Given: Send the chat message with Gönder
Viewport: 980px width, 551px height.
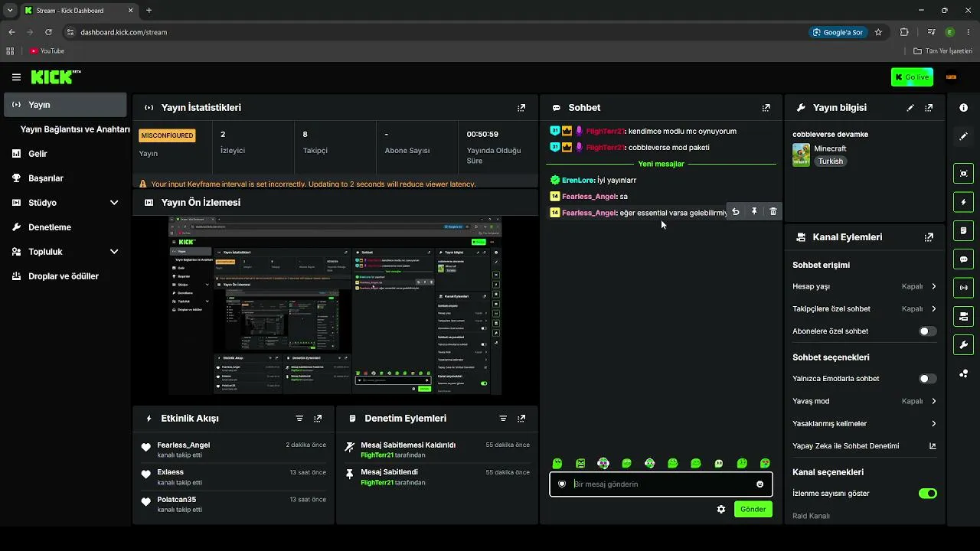Looking at the screenshot, I should click(753, 510).
